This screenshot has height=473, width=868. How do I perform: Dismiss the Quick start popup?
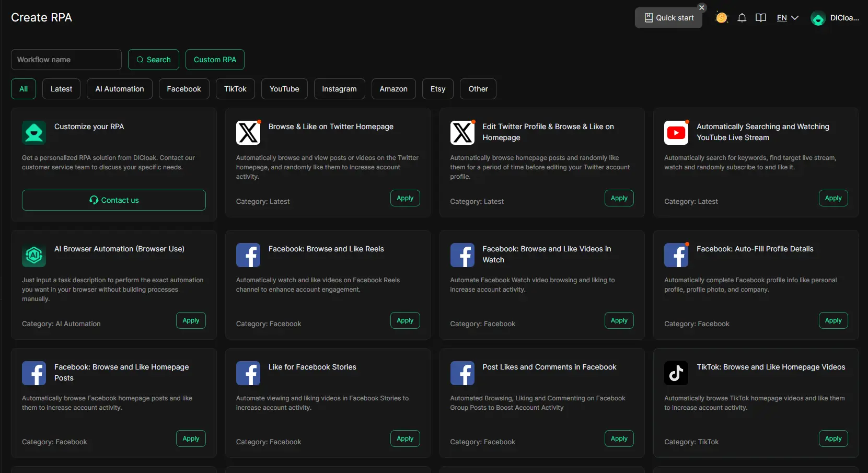pos(702,8)
